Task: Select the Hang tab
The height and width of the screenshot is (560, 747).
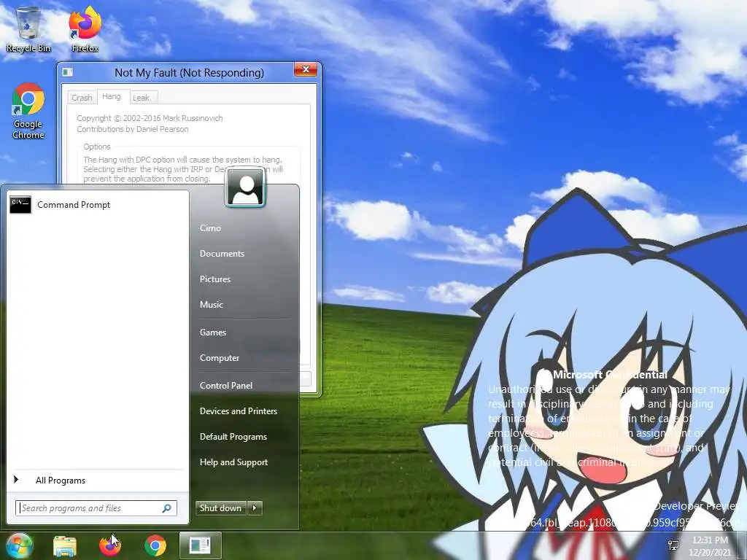Action: pyautogui.click(x=112, y=97)
